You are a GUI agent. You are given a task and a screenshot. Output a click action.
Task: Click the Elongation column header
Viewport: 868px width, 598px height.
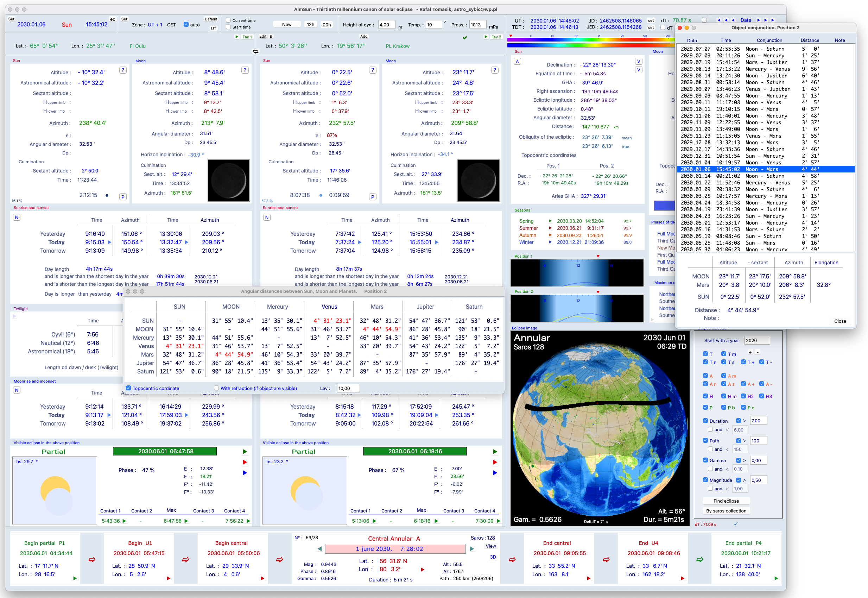tap(826, 263)
